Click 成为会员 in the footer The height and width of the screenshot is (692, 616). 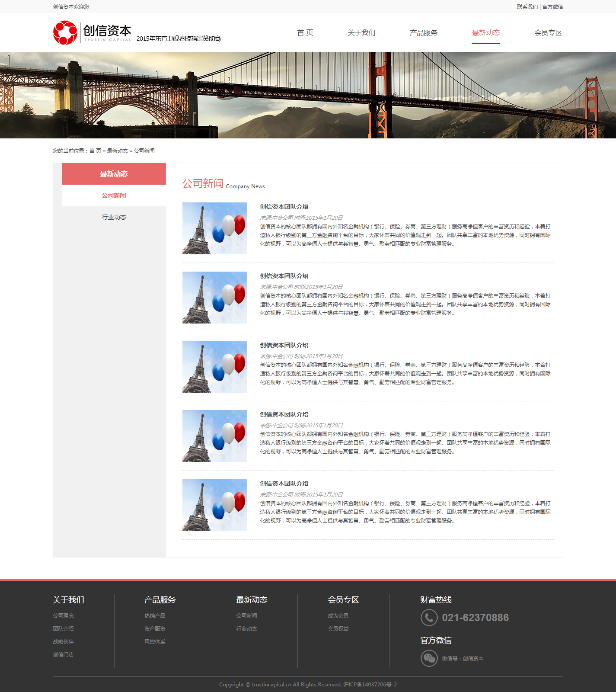338,615
